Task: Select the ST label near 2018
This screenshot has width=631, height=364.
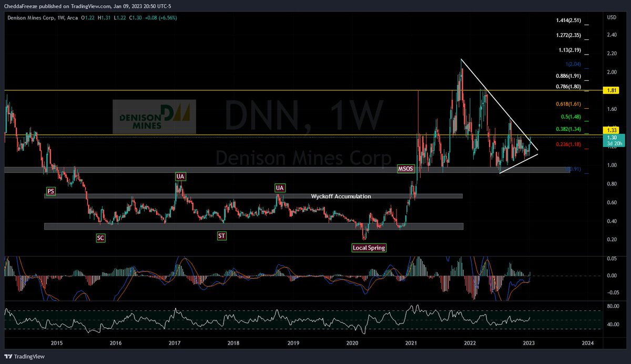Action: [x=222, y=236]
